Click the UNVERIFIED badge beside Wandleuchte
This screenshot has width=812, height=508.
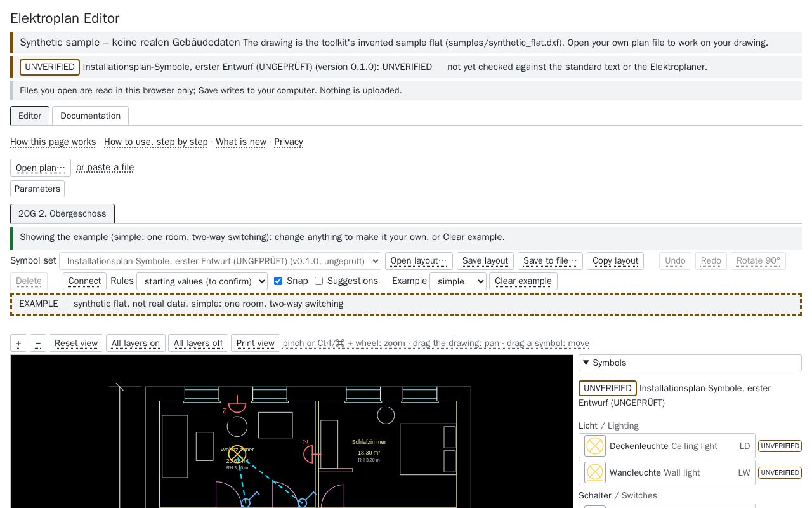[780, 472]
